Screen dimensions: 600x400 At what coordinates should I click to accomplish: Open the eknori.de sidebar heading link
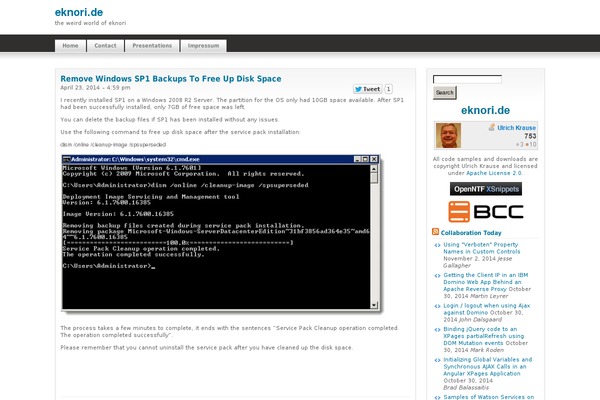tap(485, 110)
